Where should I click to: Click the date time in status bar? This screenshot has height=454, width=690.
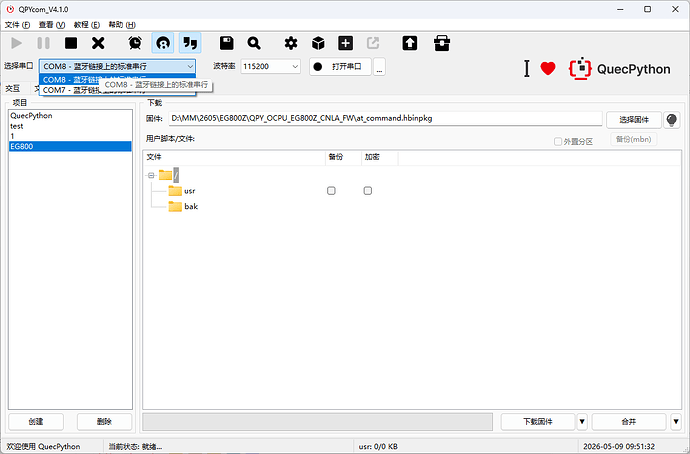click(619, 447)
